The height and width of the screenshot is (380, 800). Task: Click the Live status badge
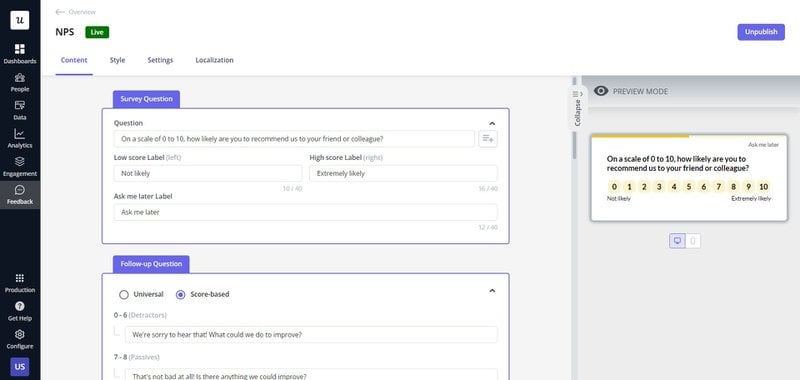[97, 32]
